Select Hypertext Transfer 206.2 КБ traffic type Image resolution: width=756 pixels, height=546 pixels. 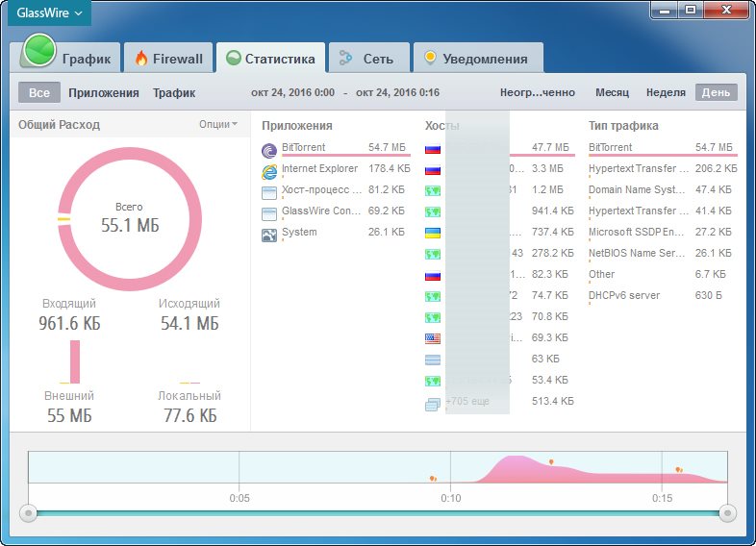(x=663, y=169)
